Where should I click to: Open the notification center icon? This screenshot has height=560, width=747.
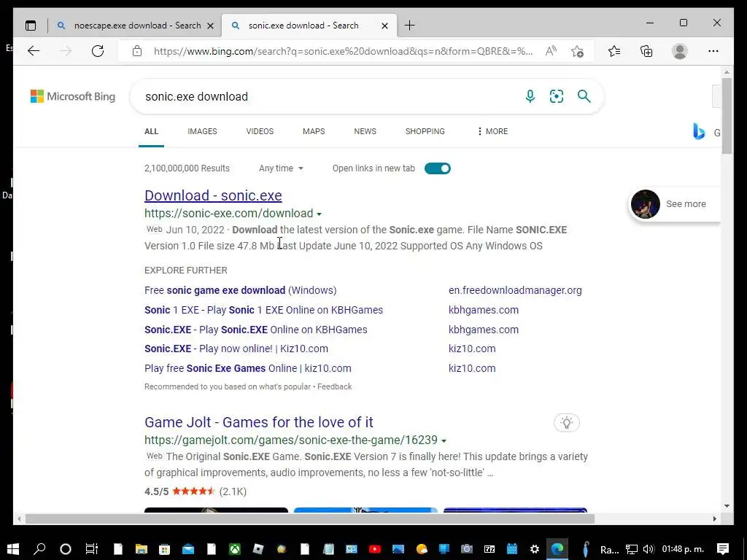tap(723, 549)
